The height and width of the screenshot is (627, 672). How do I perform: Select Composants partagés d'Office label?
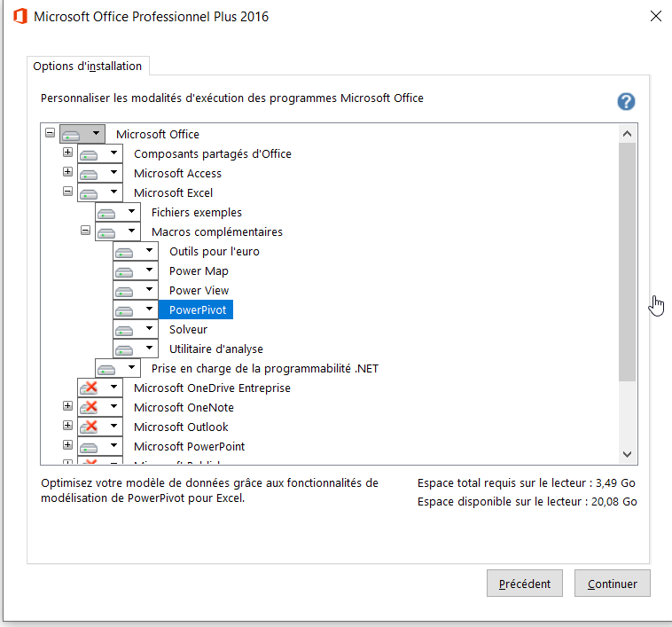[213, 153]
